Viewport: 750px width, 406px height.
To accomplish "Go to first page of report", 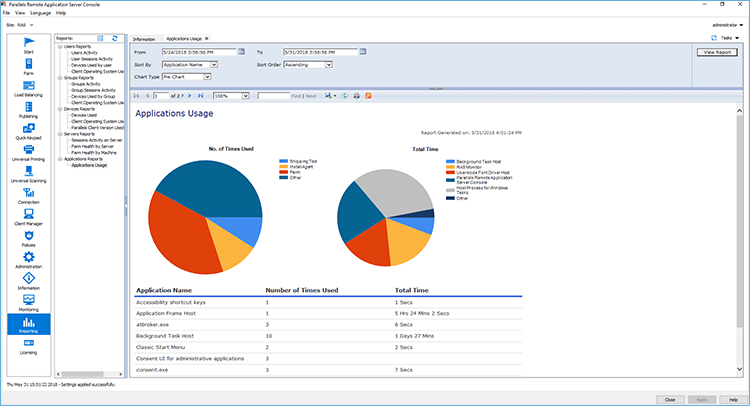I will [136, 96].
